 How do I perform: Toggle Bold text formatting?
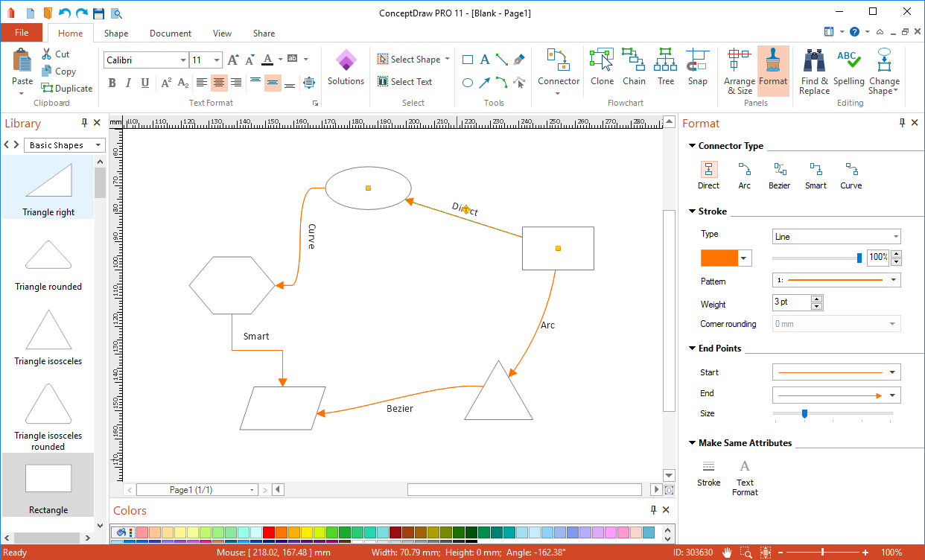[112, 83]
